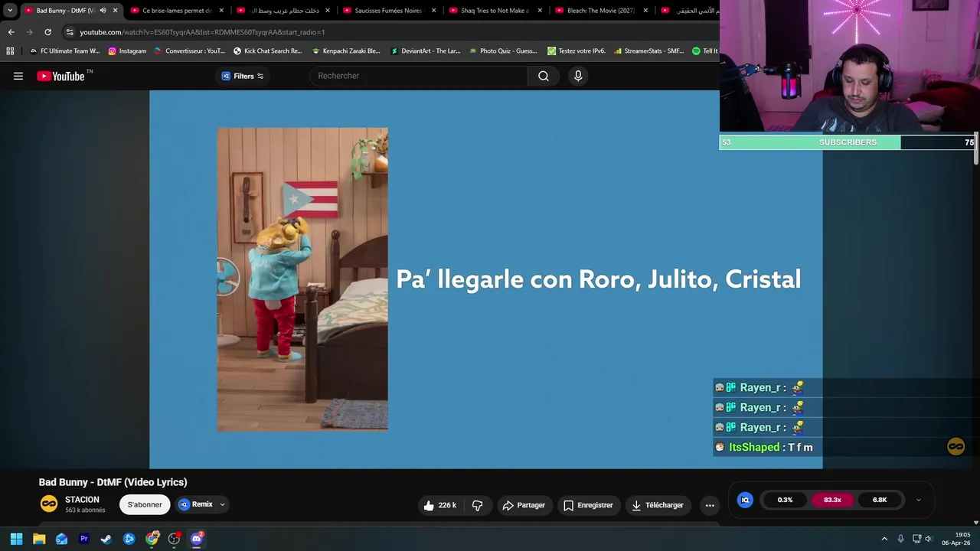The height and width of the screenshot is (551, 980).
Task: Mute the Bad Bunny tab audio icon
Action: [103, 11]
